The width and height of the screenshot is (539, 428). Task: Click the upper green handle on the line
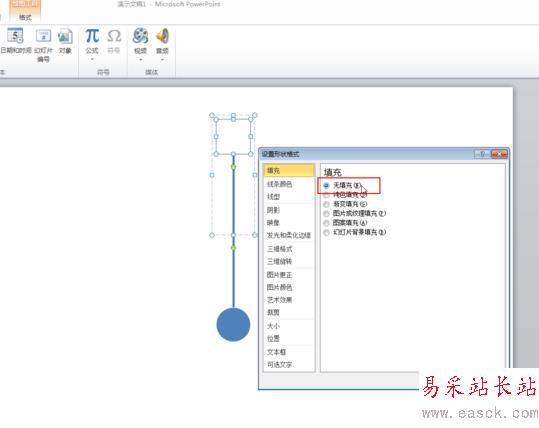pyautogui.click(x=233, y=167)
